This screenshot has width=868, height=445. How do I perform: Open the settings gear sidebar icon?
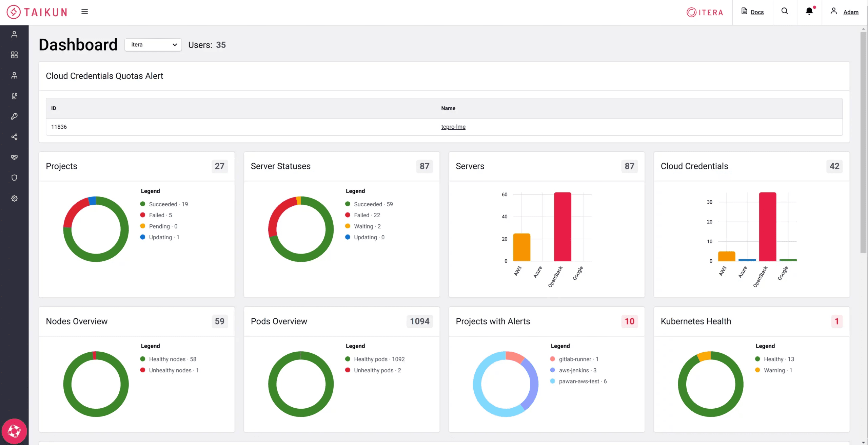(14, 198)
